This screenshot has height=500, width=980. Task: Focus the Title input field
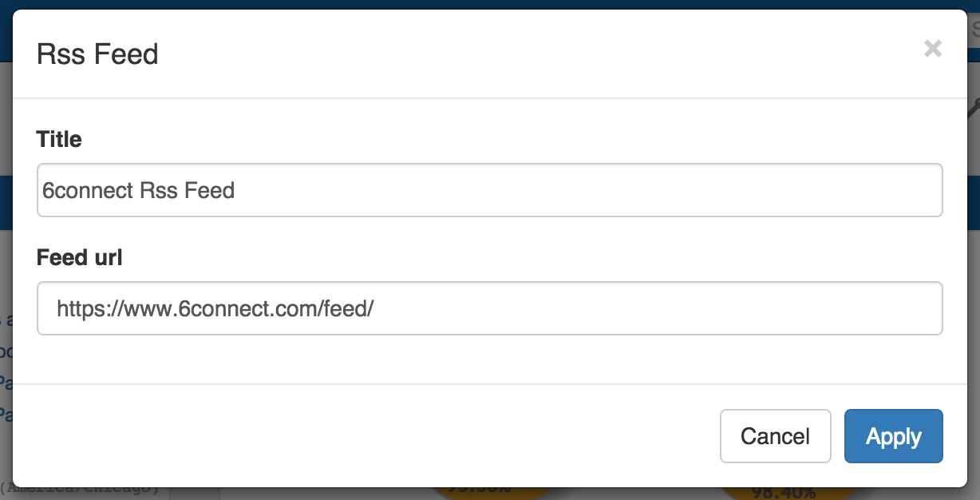tap(559, 190)
